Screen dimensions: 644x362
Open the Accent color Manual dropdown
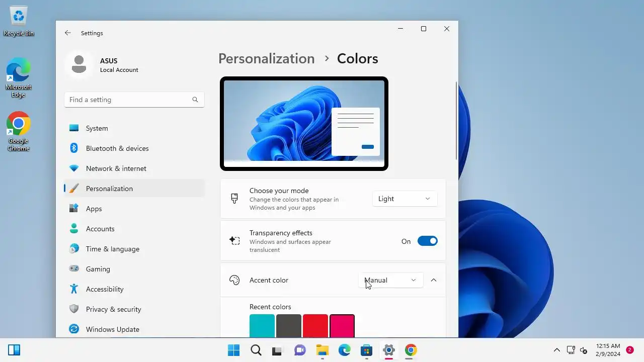(x=390, y=280)
